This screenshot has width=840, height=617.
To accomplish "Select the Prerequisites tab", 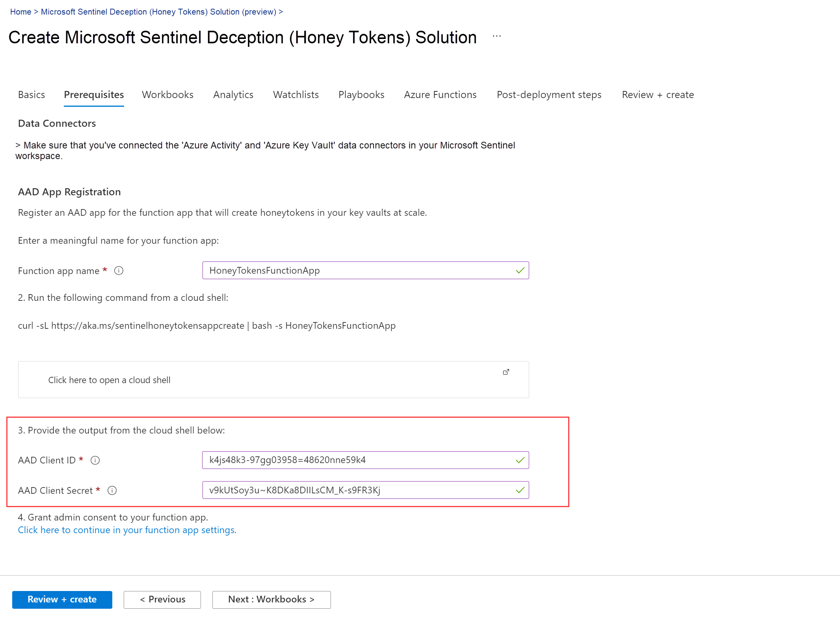I will click(93, 94).
